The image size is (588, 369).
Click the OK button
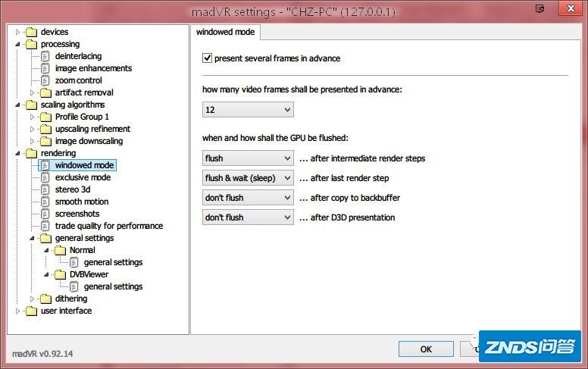(426, 349)
